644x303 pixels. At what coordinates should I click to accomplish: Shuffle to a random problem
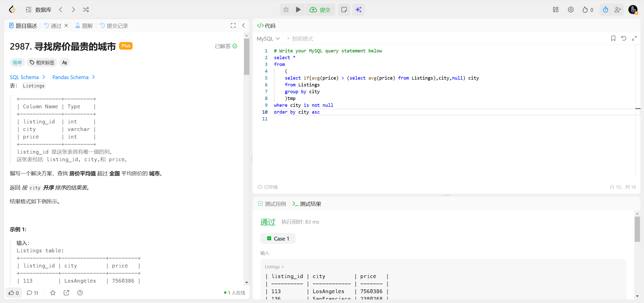pyautogui.click(x=86, y=10)
